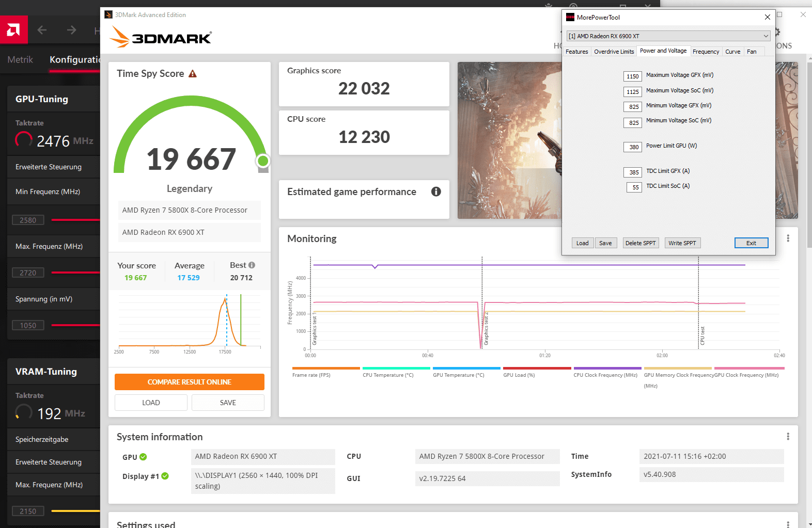Click the green GPU check mark
The width and height of the screenshot is (812, 528).
point(143,457)
